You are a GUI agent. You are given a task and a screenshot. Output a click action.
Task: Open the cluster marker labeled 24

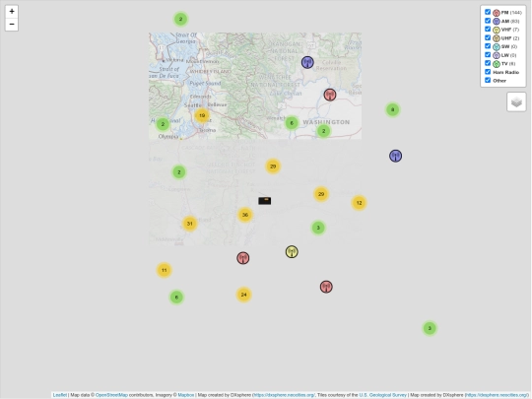click(243, 295)
